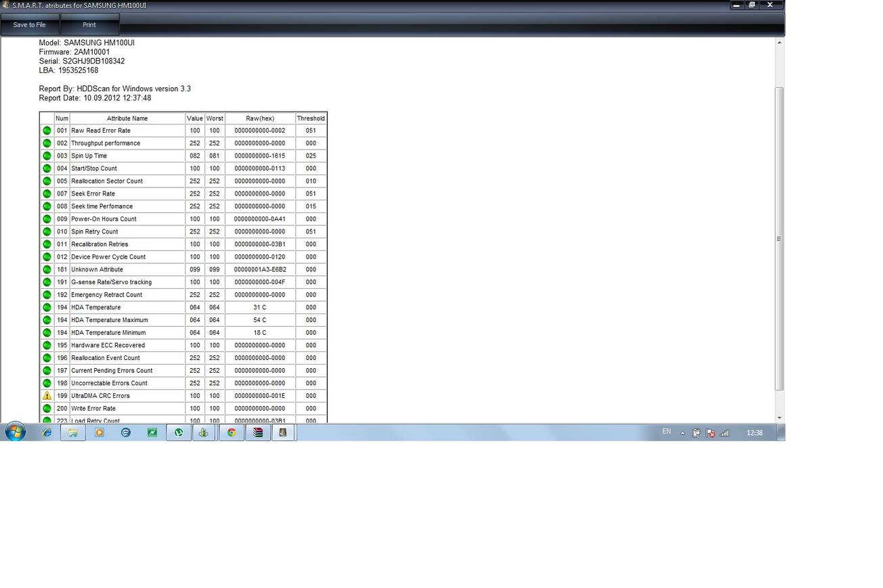Click green status icon for Power-On Hours Count
Image resolution: width=883 pixels, height=588 pixels.
(x=47, y=219)
